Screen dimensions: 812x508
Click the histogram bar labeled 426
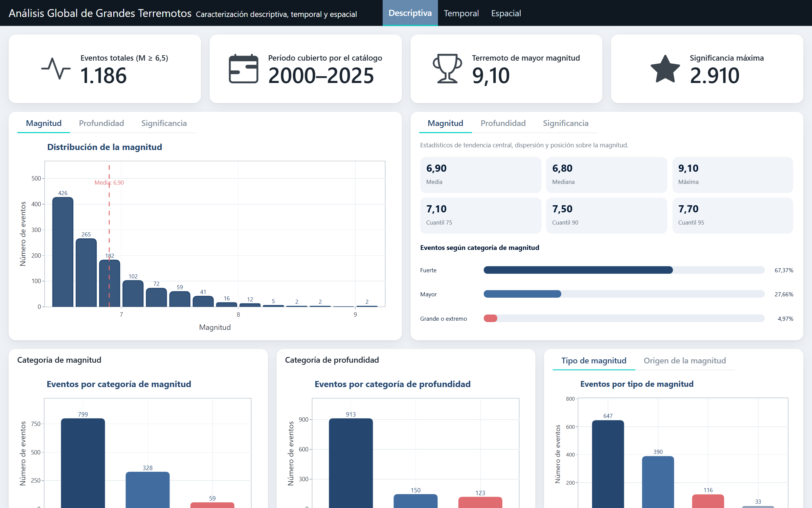click(63, 252)
